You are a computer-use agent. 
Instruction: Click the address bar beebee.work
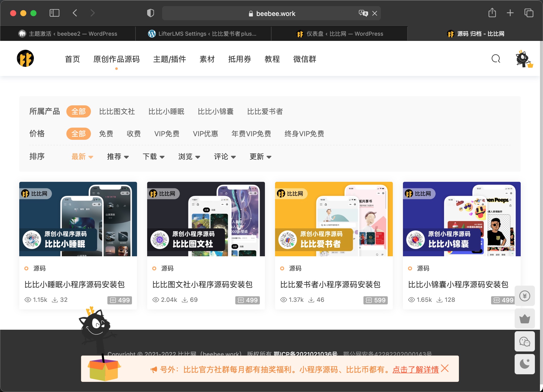click(x=271, y=13)
